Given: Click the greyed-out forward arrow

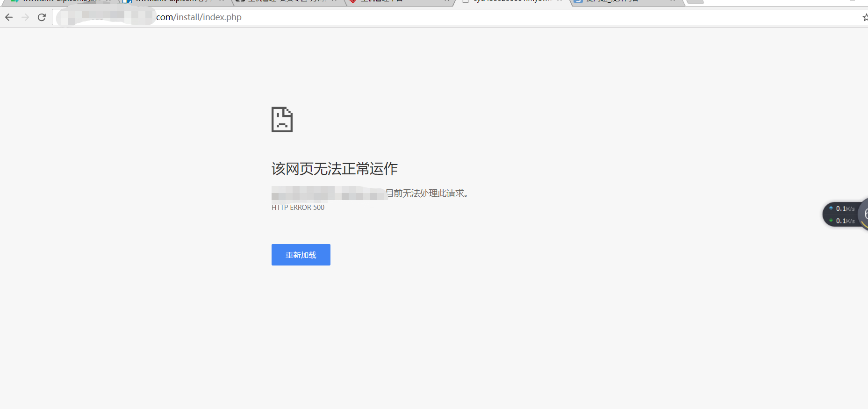Looking at the screenshot, I should click(25, 17).
